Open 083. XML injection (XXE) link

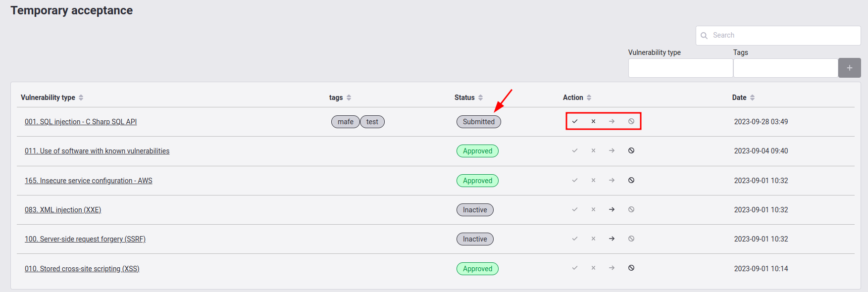click(63, 210)
